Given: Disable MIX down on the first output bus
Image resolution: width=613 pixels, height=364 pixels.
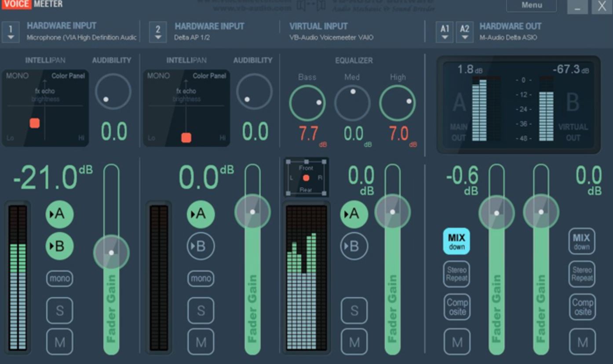Looking at the screenshot, I should pos(457,241).
